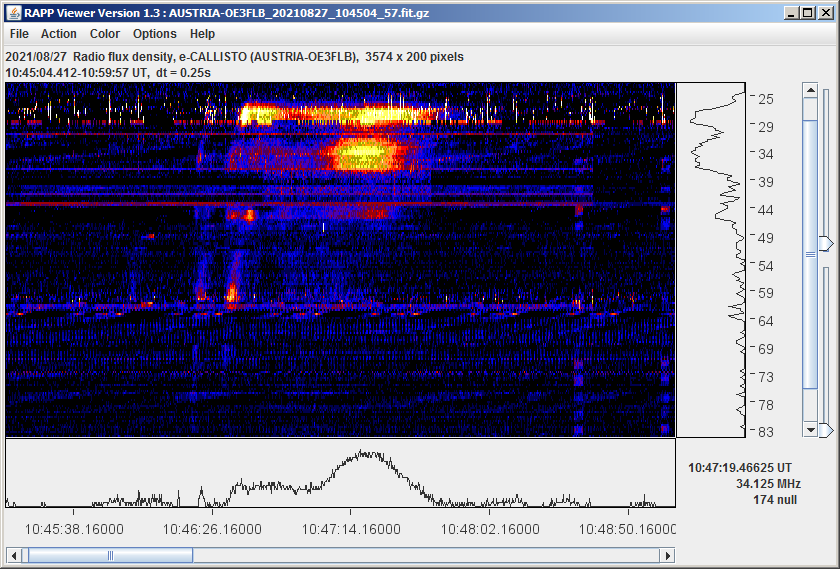Click the 78 frequency axis label
840x569 pixels.
(x=766, y=405)
